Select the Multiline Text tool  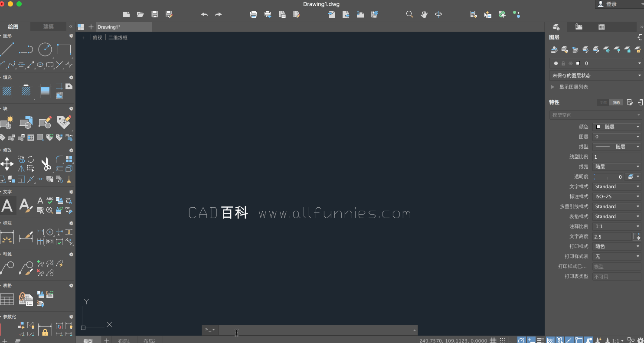[7, 206]
